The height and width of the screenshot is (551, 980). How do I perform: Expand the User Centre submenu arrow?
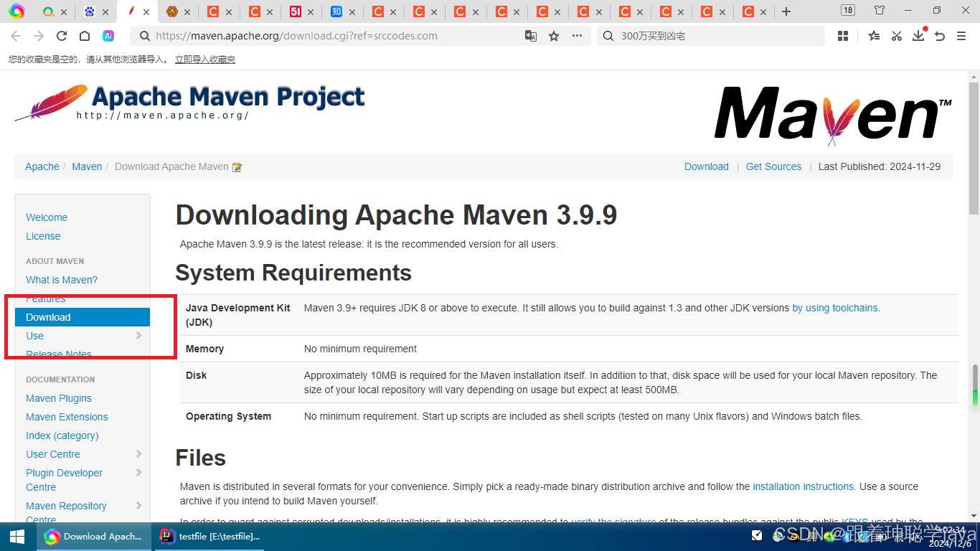138,453
